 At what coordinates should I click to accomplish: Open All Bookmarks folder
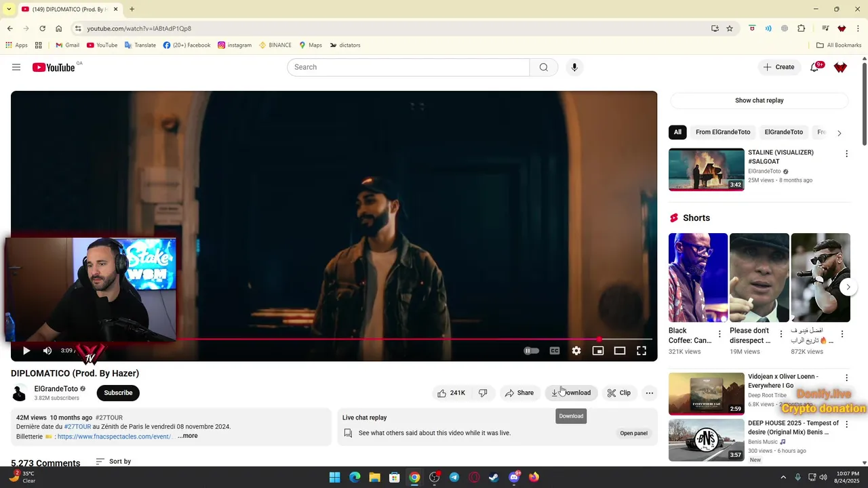click(839, 45)
